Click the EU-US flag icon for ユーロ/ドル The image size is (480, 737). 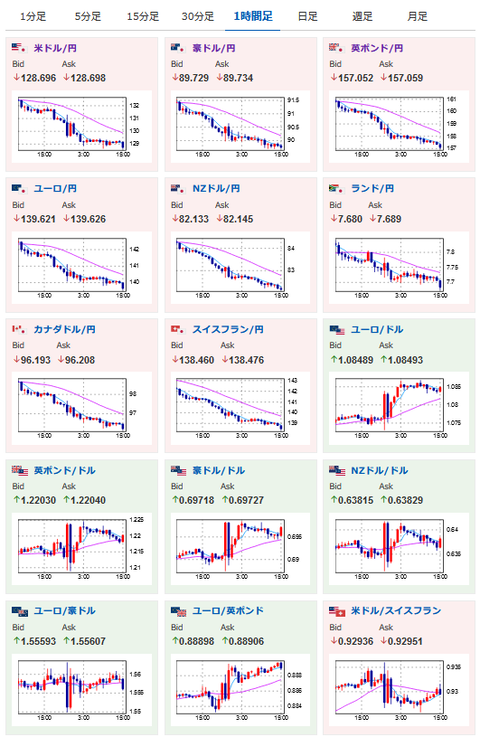click(x=337, y=330)
